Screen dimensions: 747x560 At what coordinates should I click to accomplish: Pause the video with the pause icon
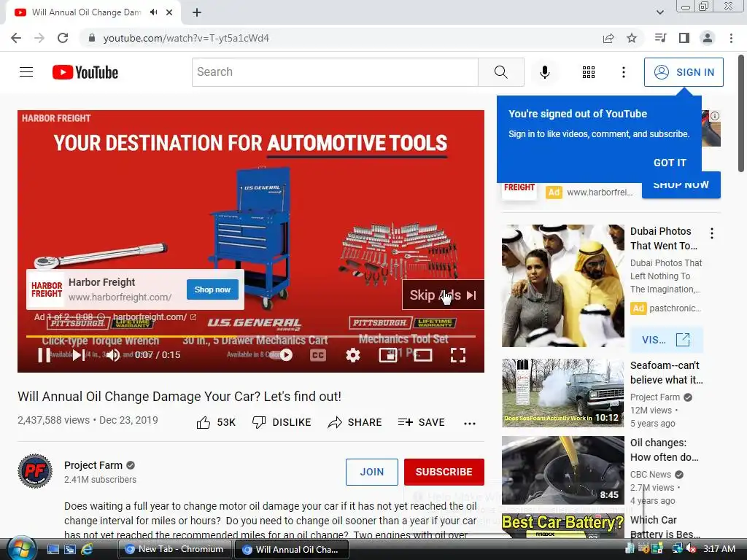tap(44, 355)
